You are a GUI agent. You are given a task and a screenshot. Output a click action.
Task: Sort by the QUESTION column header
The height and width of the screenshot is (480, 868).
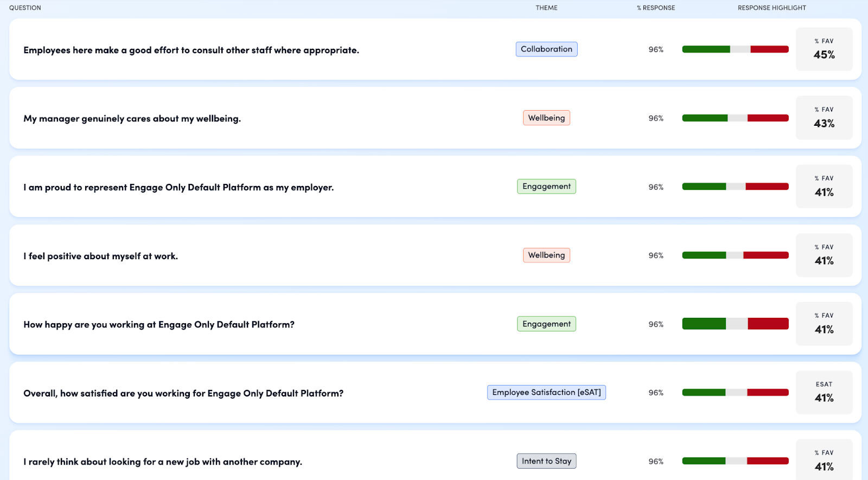point(25,8)
